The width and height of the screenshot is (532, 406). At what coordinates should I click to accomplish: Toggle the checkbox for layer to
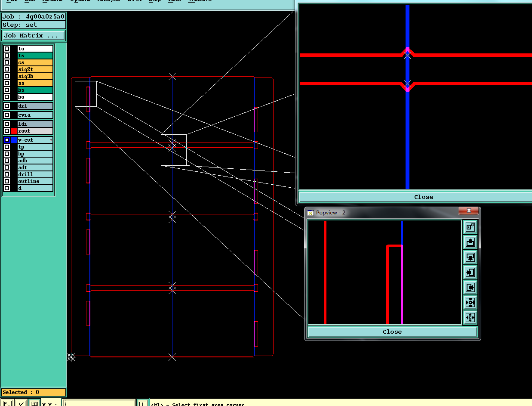pyautogui.click(x=7, y=49)
